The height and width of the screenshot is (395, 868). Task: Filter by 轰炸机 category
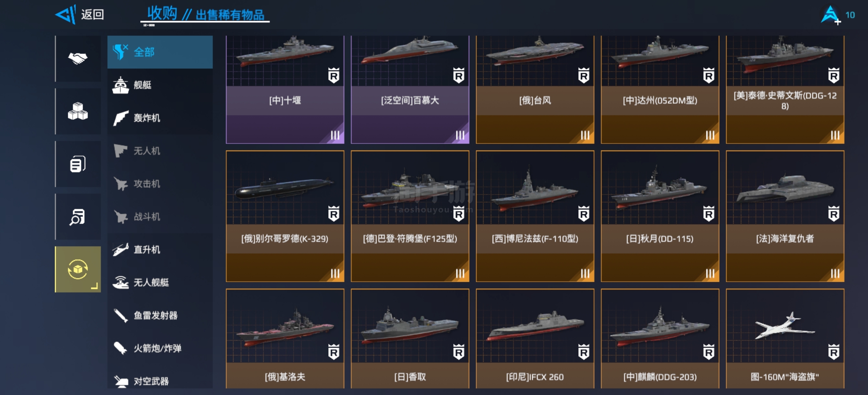click(160, 118)
